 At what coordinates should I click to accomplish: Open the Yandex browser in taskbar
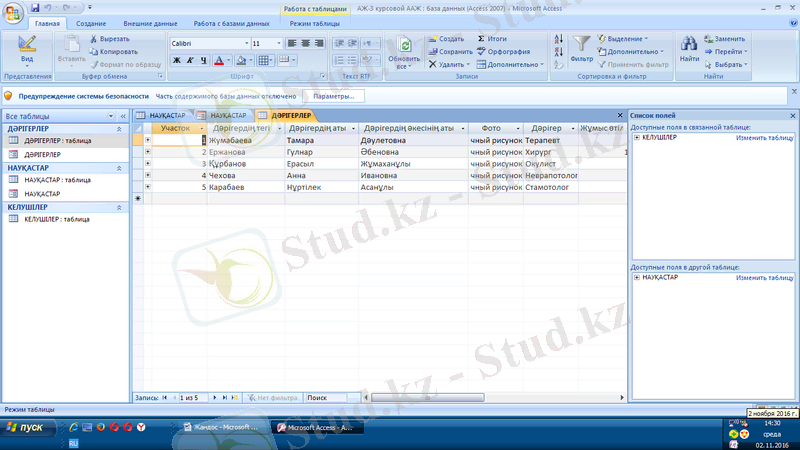(141, 427)
